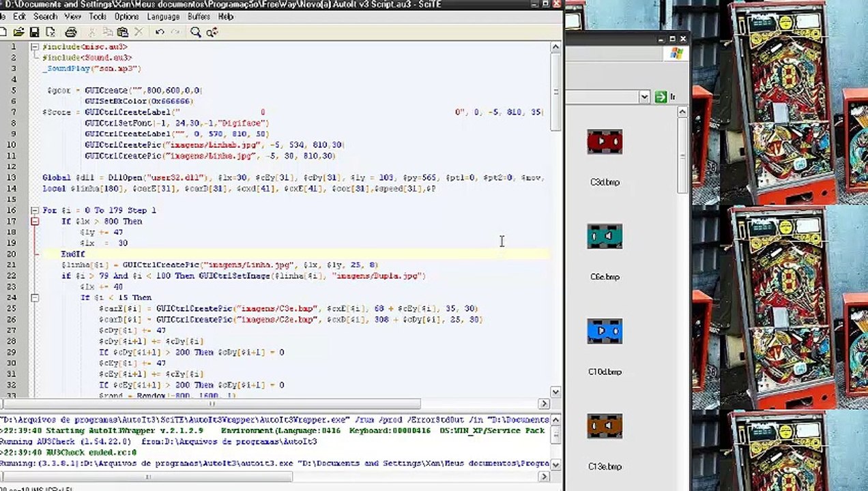Click the Save floppy disk icon

[34, 32]
